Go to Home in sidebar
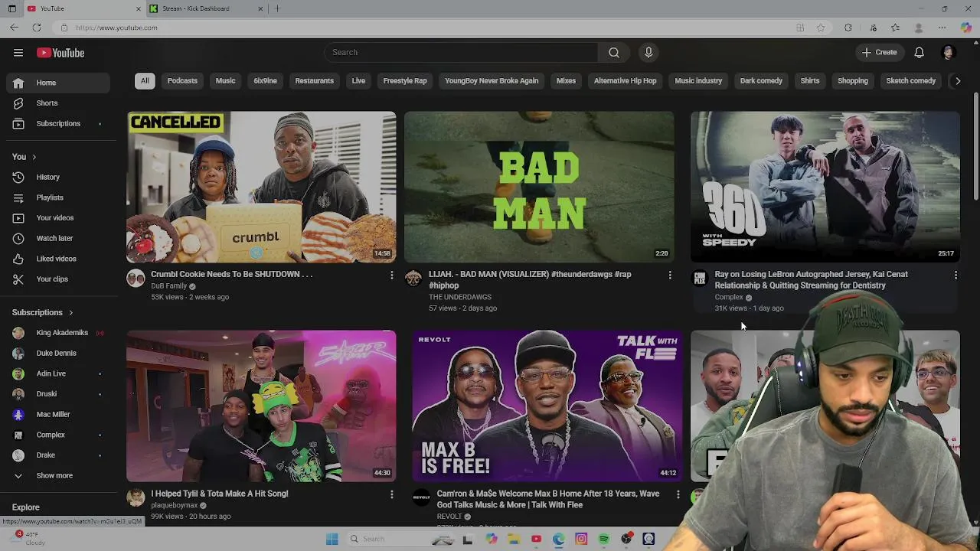The image size is (980, 551). point(58,83)
